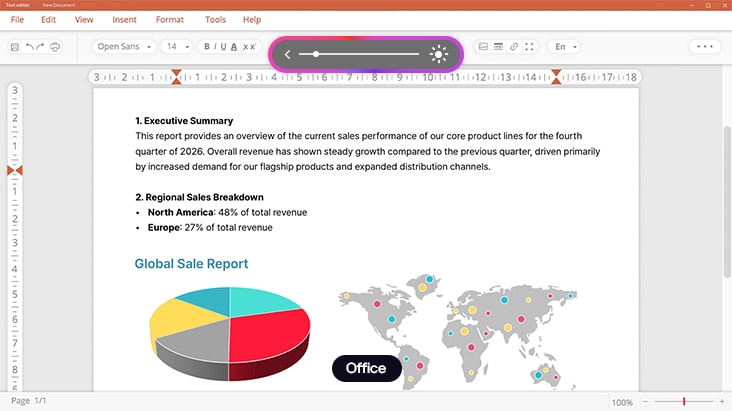The image size is (732, 411).
Task: Insert a table with the table icon
Action: (x=498, y=47)
